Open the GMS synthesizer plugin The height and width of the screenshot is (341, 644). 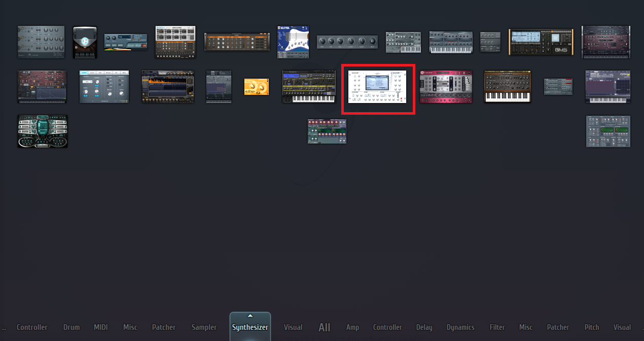tap(542, 42)
